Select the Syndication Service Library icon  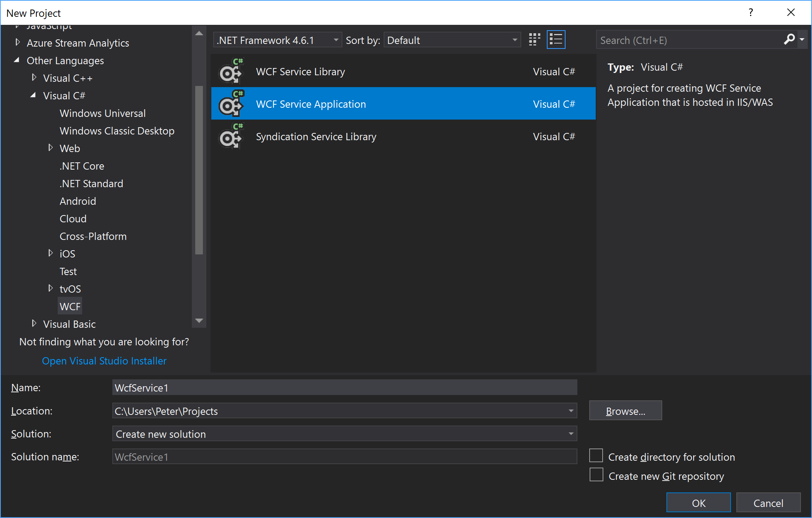pos(232,138)
